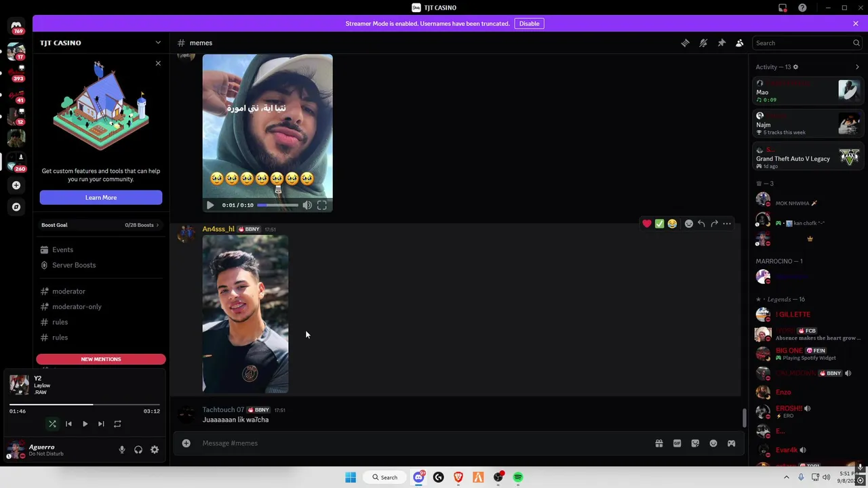Toggle headphones deafen in user panel
The width and height of the screenshot is (868, 488).
[x=138, y=449]
